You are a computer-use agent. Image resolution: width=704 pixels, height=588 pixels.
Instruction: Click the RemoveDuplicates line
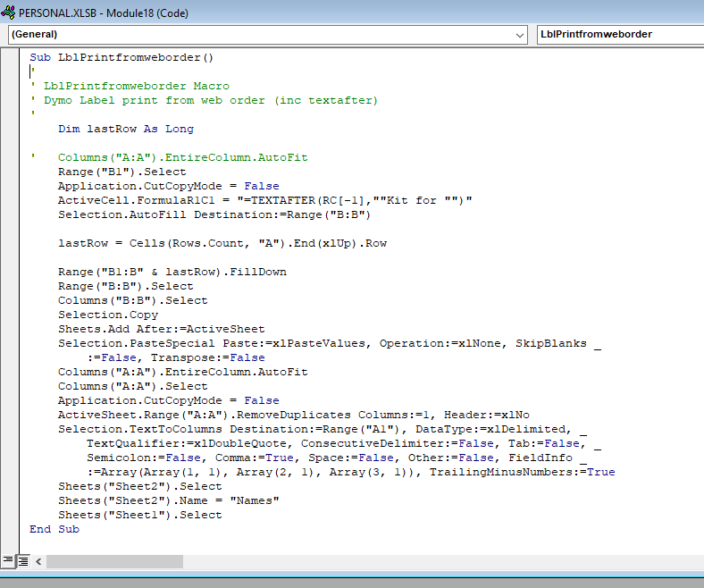point(294,415)
